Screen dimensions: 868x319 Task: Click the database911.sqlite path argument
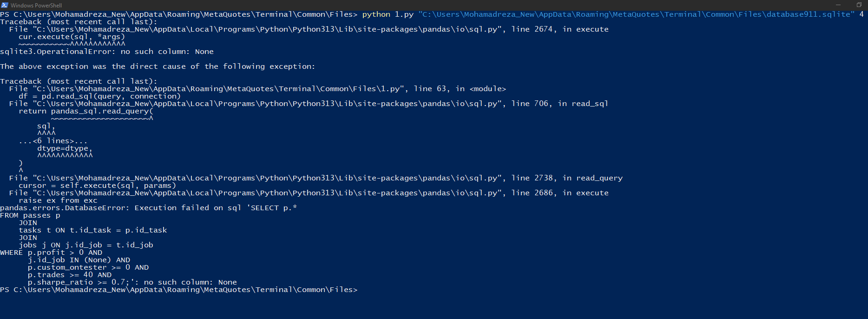click(x=636, y=14)
